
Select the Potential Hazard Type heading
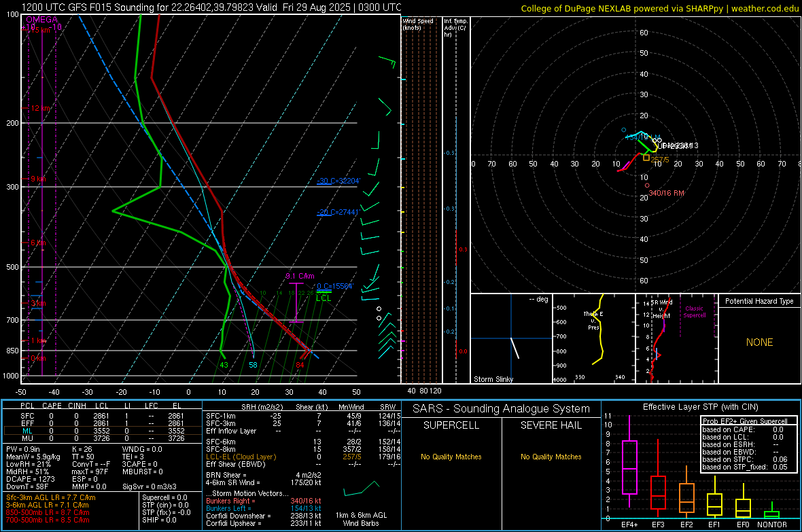(x=759, y=301)
